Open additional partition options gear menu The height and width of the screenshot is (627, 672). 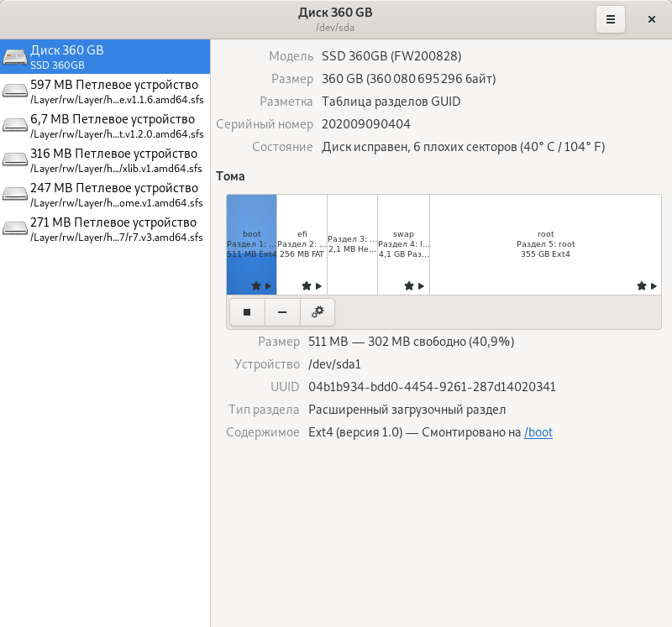click(x=318, y=312)
